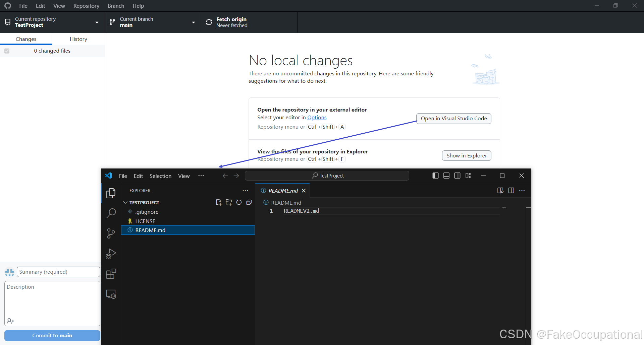The image size is (644, 345).
Task: Collapse all folders in TESTPROJECT explorer
Action: (249, 202)
